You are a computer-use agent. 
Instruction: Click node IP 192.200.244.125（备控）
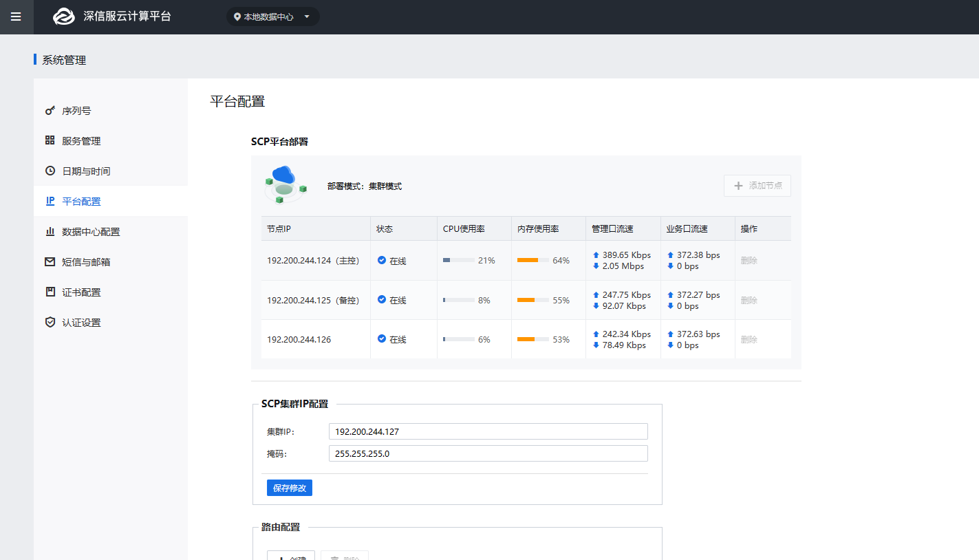click(x=314, y=300)
